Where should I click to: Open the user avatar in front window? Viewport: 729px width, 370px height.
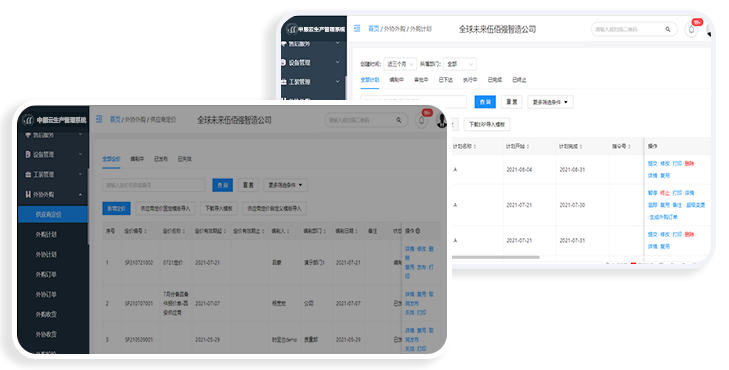pyautogui.click(x=441, y=120)
